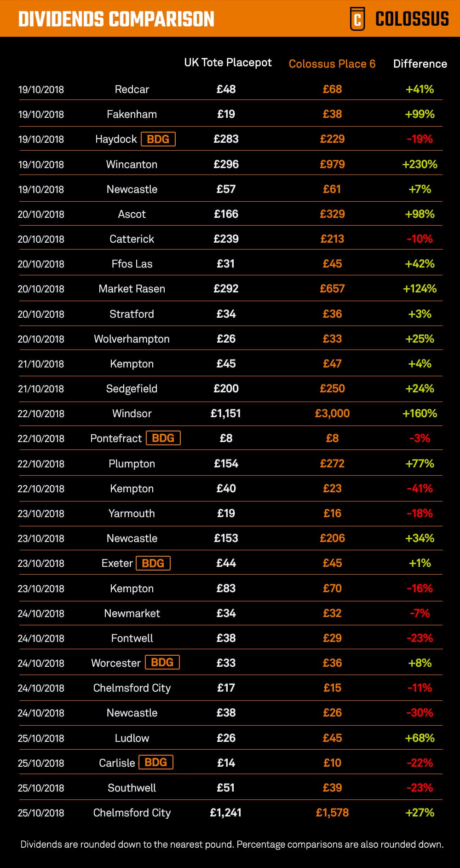Click the BDG badge next to Exeter
Screen dimensions: 460x868
pos(153,563)
